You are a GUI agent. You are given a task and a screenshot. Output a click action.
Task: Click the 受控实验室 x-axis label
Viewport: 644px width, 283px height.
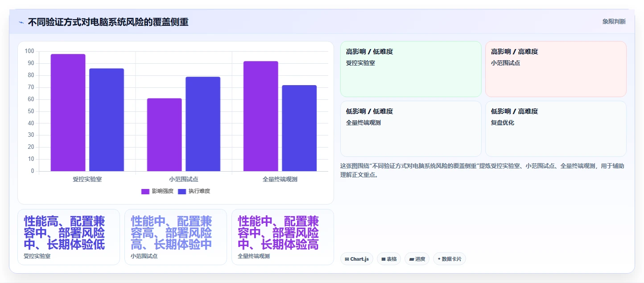point(87,179)
